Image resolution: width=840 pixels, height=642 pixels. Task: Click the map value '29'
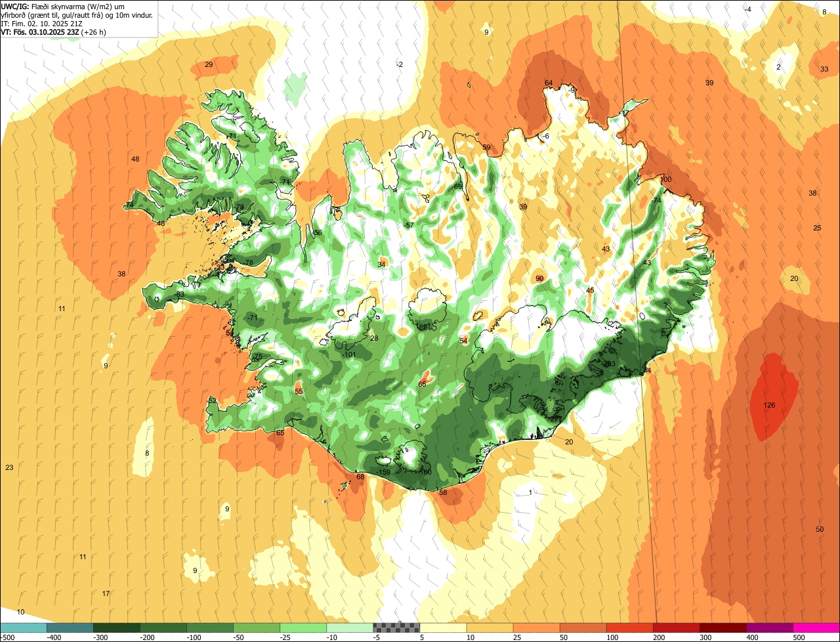tap(209, 64)
